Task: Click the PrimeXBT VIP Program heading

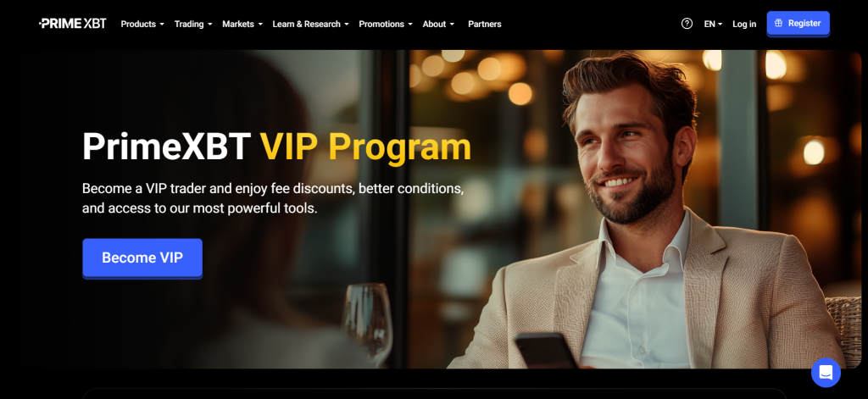Action: [277, 147]
